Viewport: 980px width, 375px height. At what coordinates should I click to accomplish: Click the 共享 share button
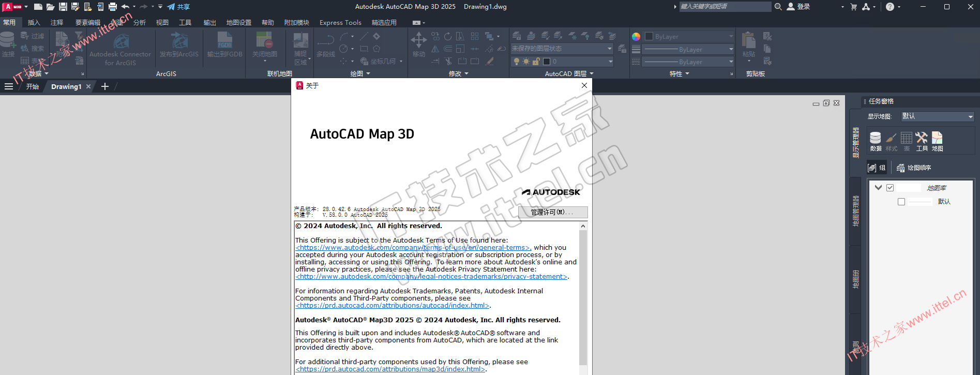[x=178, y=7]
